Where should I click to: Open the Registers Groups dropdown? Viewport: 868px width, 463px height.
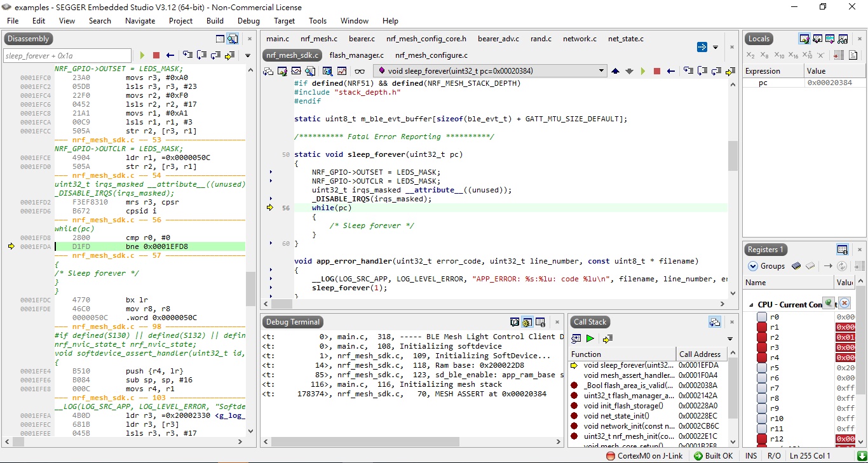766,266
